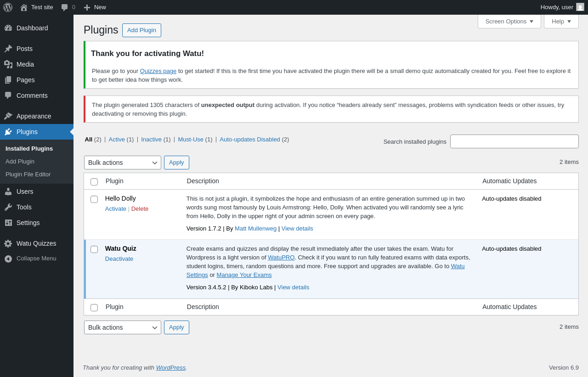Screen dimensions: 588x377
Task: Click the Add Plugin button
Action: (x=141, y=30)
